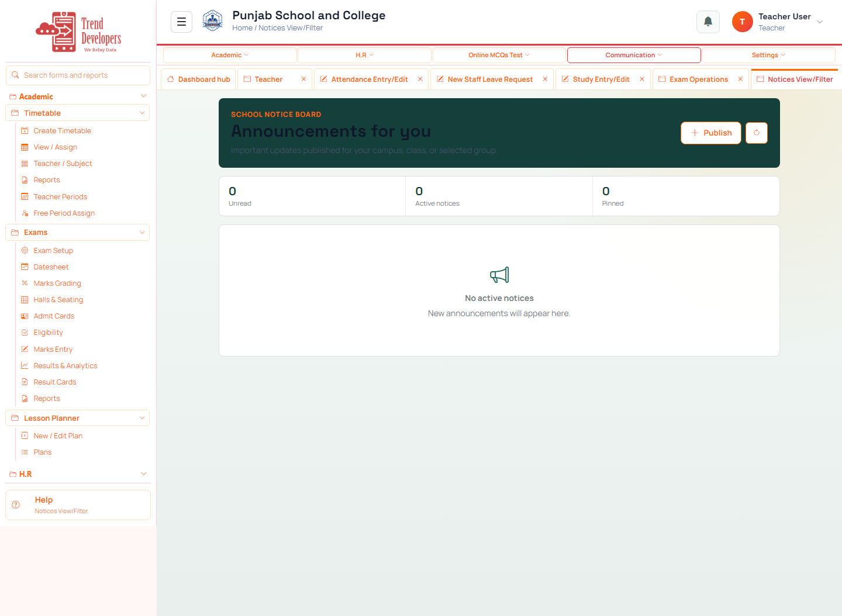Click the megaphone No active notices icon
This screenshot has height=616, width=842.
(x=499, y=275)
